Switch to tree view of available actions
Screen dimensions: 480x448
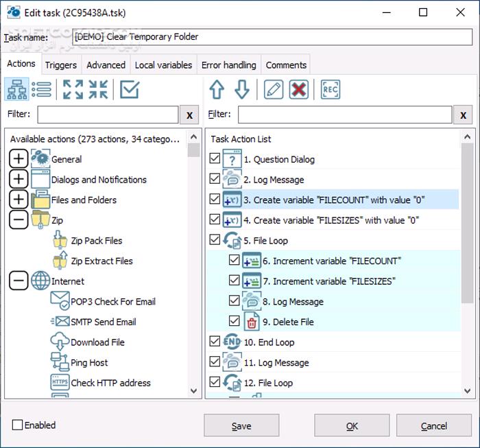(17, 89)
